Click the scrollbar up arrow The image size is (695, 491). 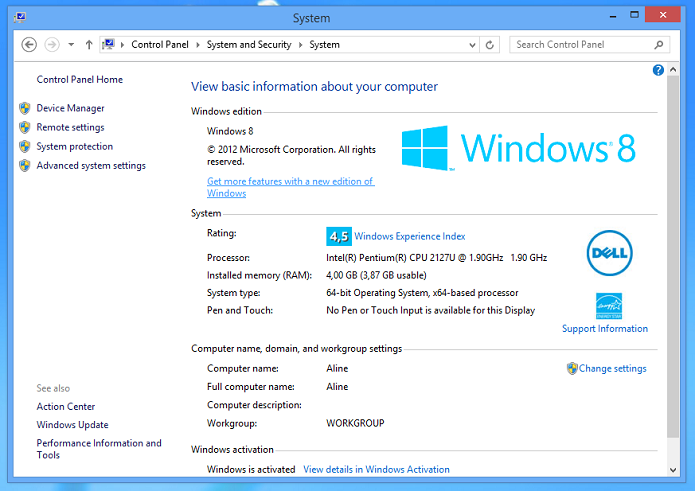[673, 70]
